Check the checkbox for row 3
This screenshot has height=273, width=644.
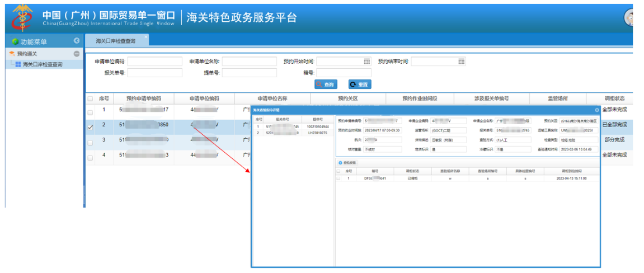tap(90, 143)
